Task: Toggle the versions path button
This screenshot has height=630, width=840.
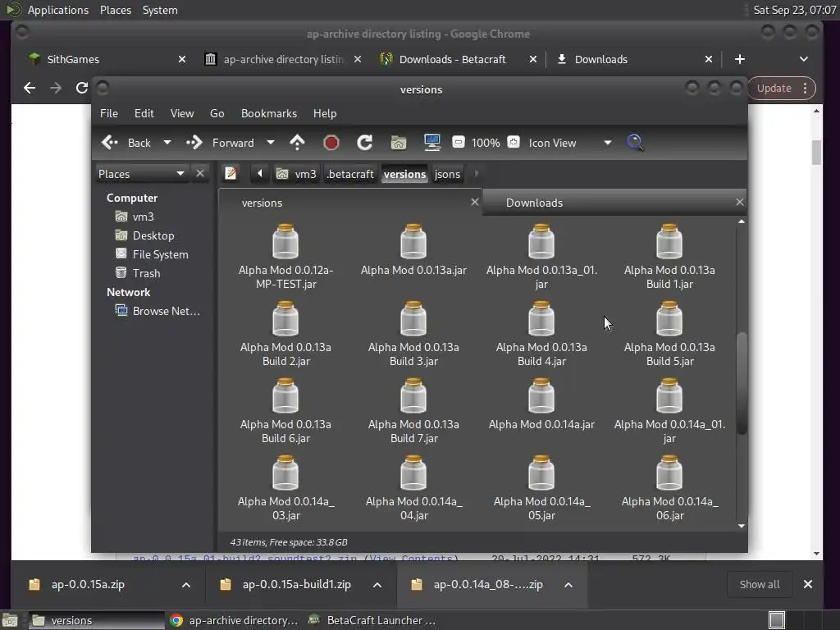Action: point(404,174)
